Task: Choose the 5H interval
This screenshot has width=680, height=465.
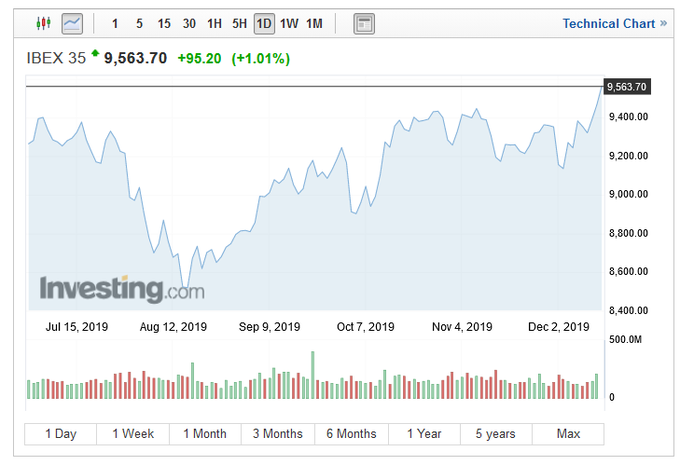Action: (239, 23)
